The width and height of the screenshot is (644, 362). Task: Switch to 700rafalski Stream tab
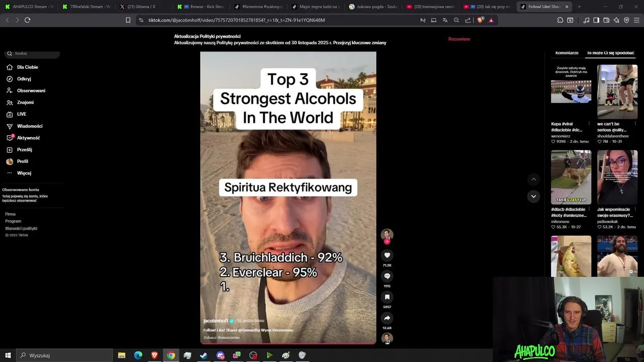pos(86,7)
